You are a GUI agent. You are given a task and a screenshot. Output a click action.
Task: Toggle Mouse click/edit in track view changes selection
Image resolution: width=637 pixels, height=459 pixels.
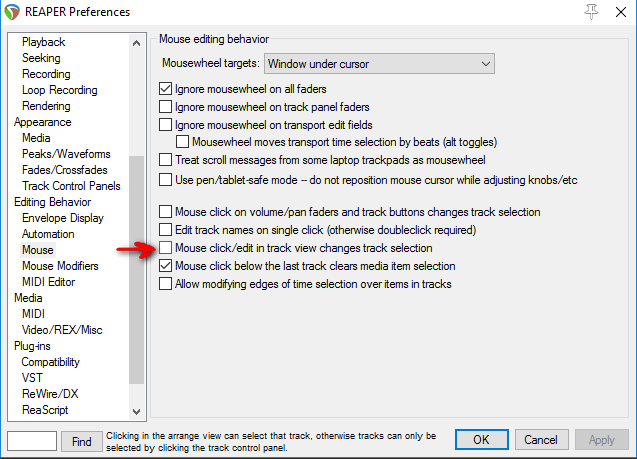tap(165, 248)
